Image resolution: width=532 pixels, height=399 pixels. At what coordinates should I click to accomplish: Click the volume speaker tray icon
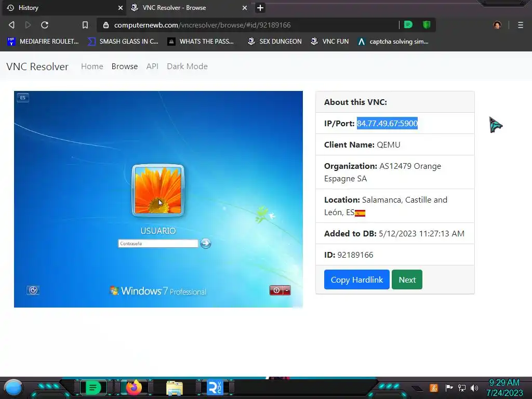point(474,388)
